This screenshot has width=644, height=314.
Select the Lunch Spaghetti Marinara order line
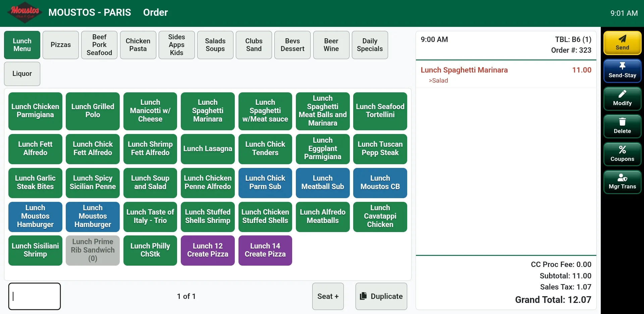pyautogui.click(x=506, y=70)
